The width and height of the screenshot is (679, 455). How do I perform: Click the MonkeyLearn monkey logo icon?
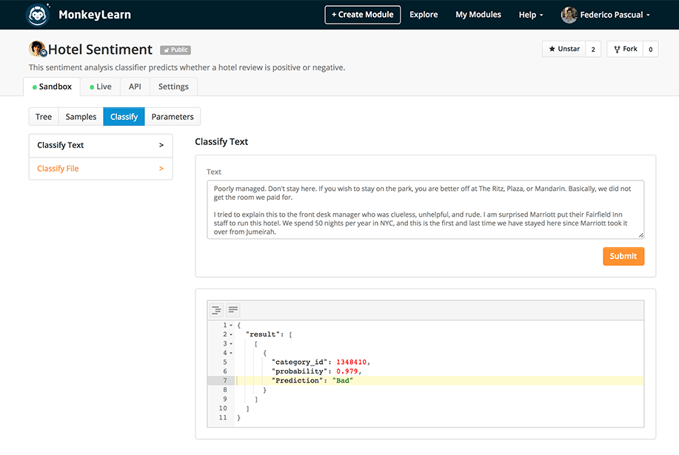(x=37, y=15)
